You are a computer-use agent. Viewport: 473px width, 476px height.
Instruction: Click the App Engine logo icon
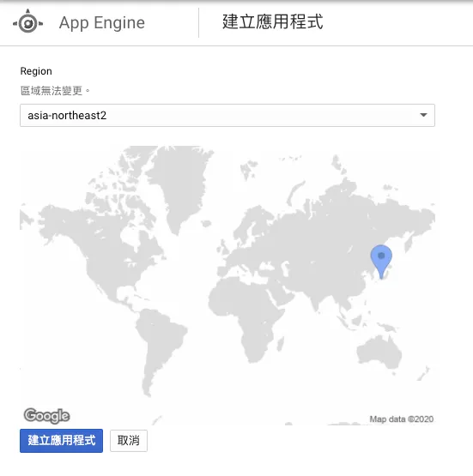click(x=28, y=21)
